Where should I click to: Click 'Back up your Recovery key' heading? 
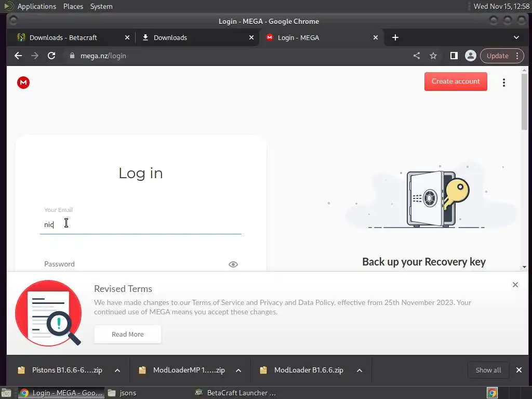424,262
